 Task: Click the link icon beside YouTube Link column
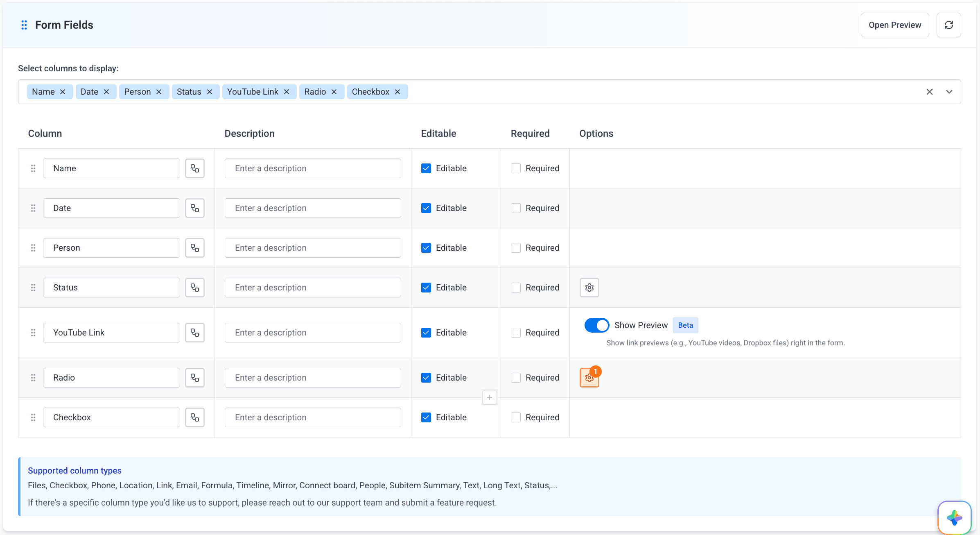click(195, 333)
